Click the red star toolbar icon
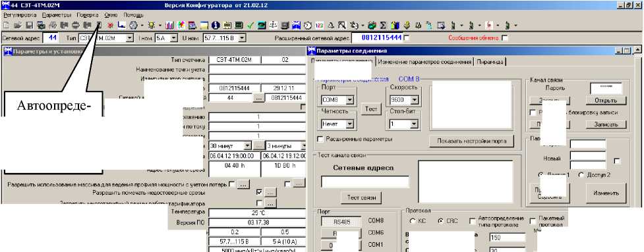 coord(111,26)
